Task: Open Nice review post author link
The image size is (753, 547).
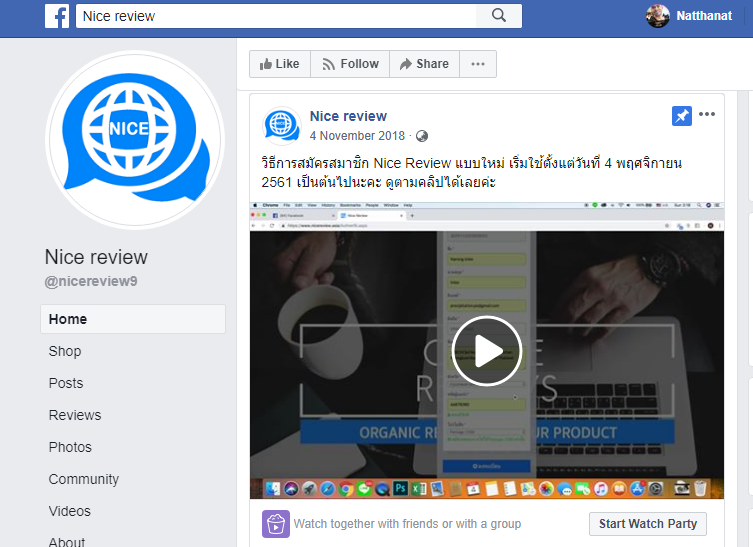Action: [348, 116]
